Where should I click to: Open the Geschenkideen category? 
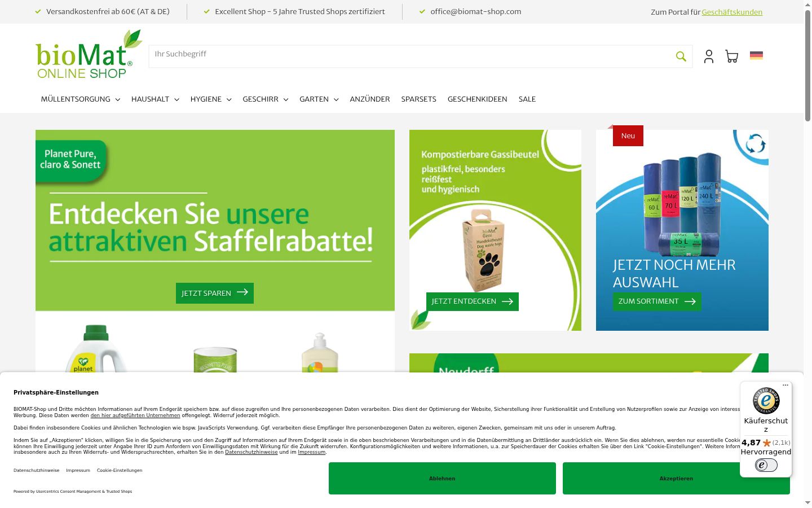click(478, 99)
